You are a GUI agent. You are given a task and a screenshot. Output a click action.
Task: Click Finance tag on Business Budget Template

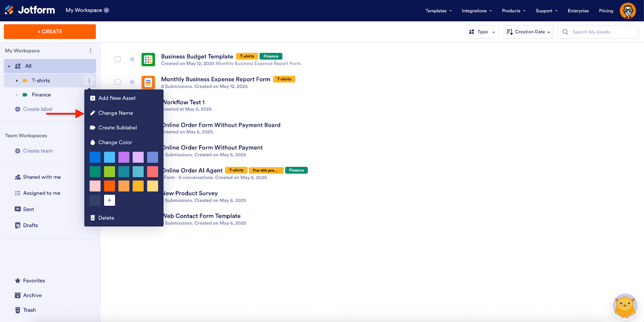tap(271, 56)
